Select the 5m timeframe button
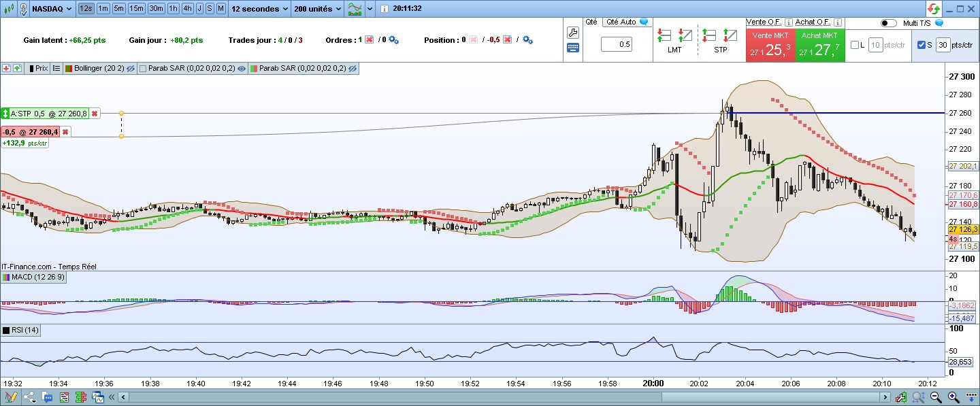 (119, 9)
